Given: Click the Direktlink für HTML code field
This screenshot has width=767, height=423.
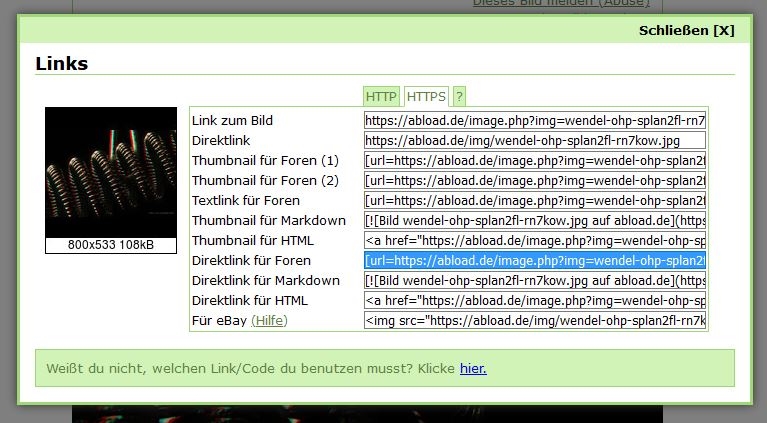Looking at the screenshot, I should (x=535, y=301).
